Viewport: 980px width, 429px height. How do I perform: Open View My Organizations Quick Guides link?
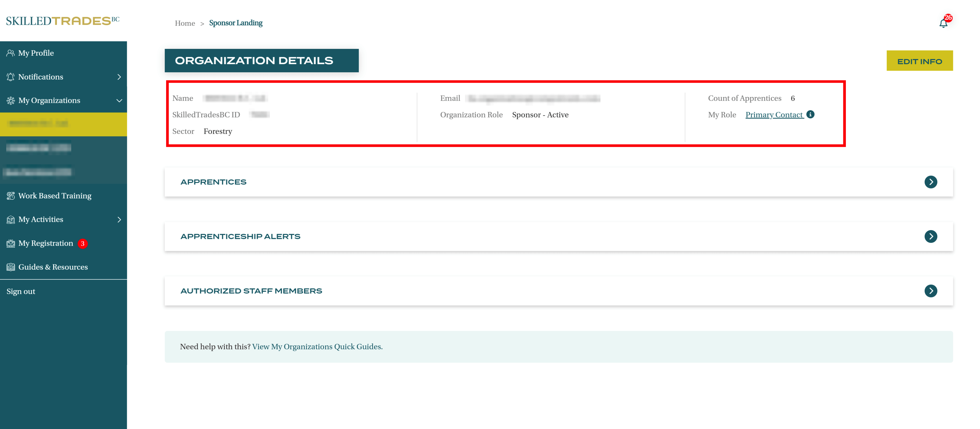(317, 346)
